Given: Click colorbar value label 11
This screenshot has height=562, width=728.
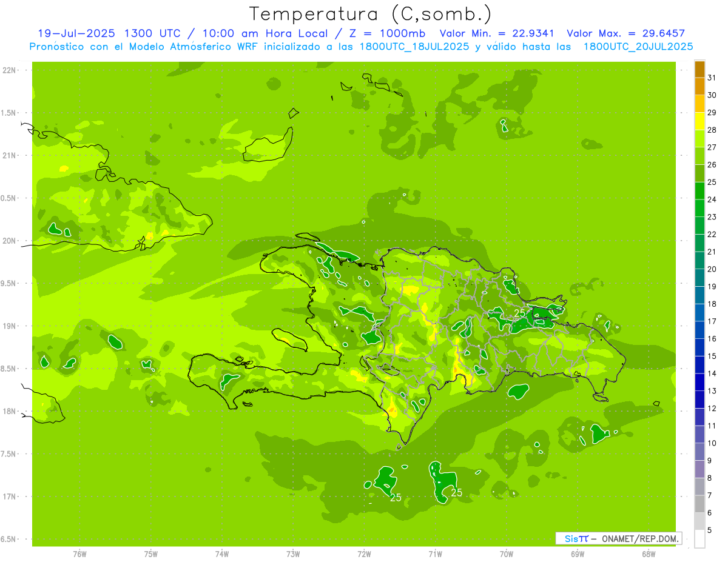Looking at the screenshot, I should 712,426.
